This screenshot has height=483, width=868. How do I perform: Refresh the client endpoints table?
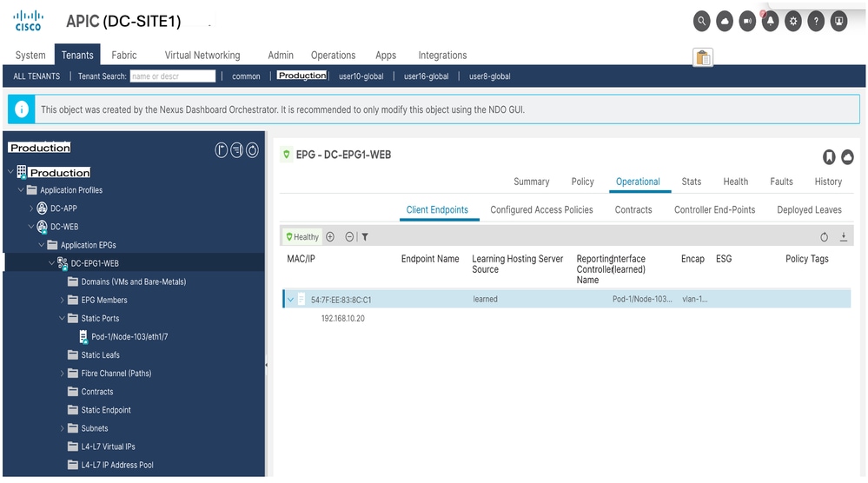pyautogui.click(x=824, y=237)
